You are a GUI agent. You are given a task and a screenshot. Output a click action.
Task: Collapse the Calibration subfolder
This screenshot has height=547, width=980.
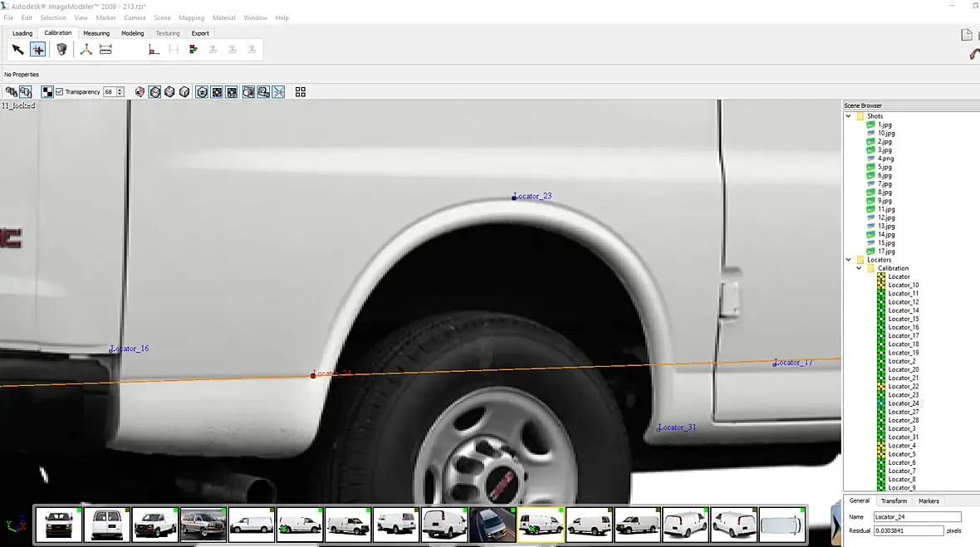859,268
